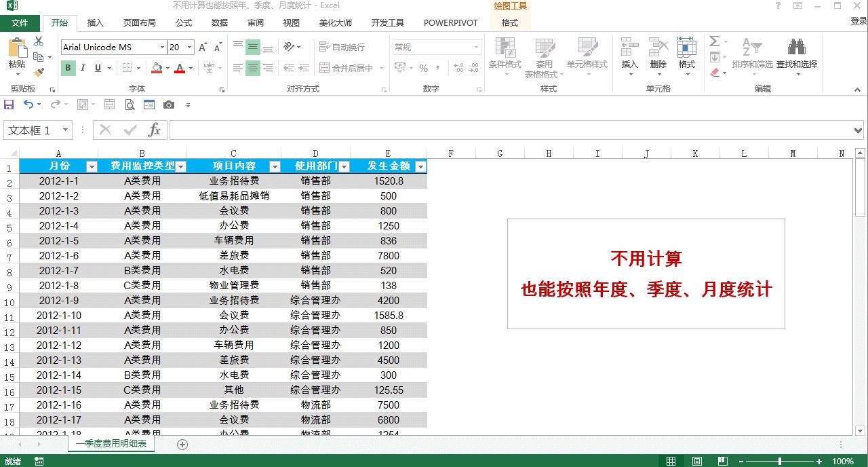The width and height of the screenshot is (868, 467).
Task: Click the Print Preview icon on Quick Access Toolbar
Action: point(129,105)
